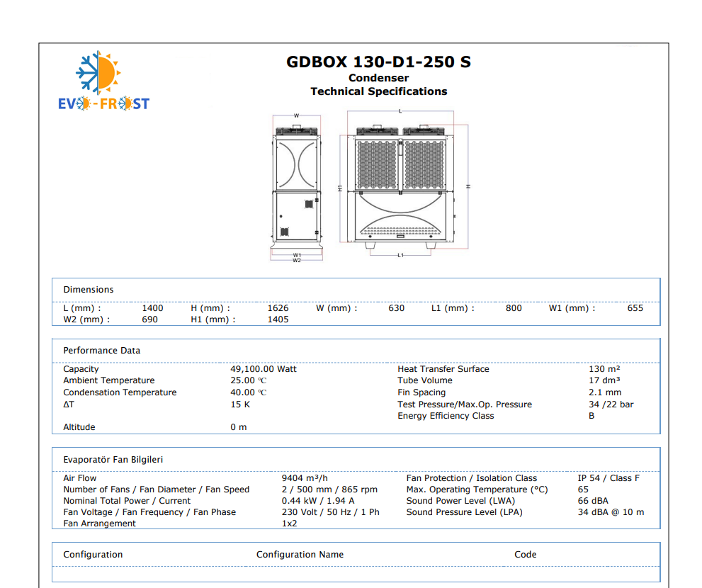Select the energy efficiency class value "B"
Viewport: 702px width, 588px height.
[592, 416]
